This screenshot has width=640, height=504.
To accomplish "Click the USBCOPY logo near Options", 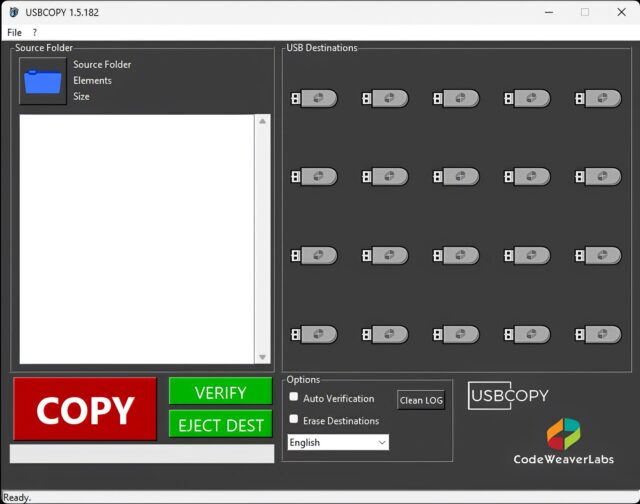I will (508, 395).
